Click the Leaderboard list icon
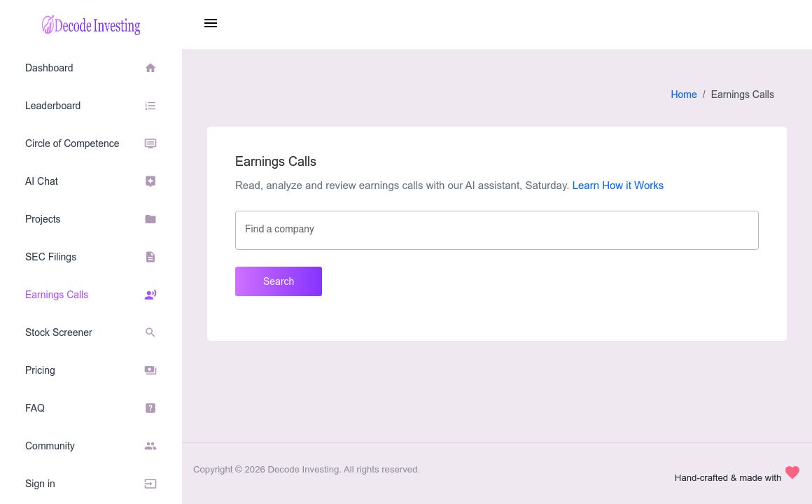812x504 pixels. 150,106
